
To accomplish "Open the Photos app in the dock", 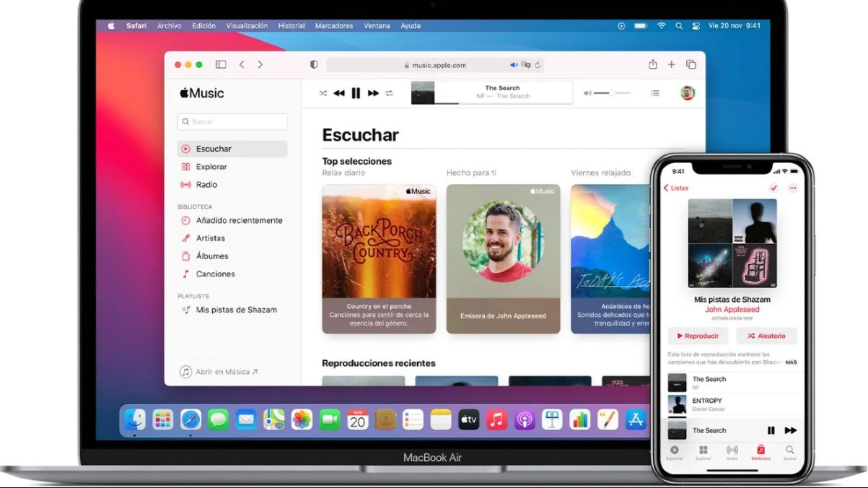I will tap(302, 419).
